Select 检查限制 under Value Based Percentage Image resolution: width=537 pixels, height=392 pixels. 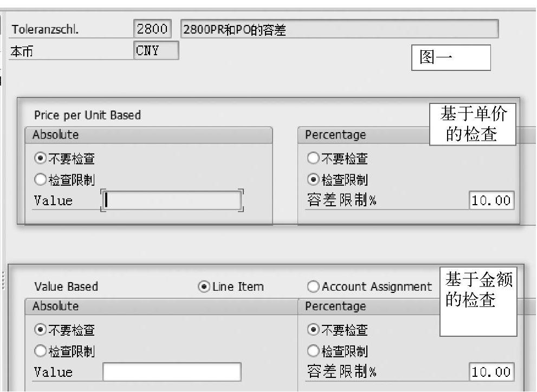(313, 351)
